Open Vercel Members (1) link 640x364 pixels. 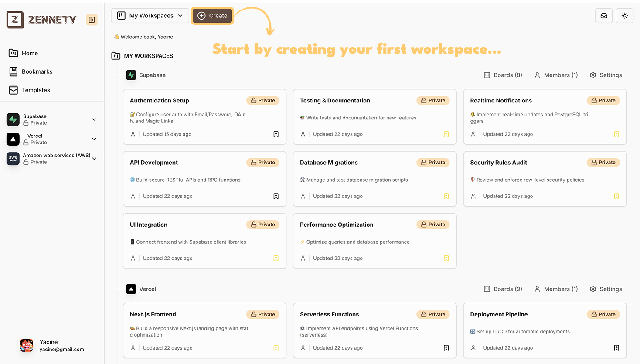pyautogui.click(x=556, y=289)
